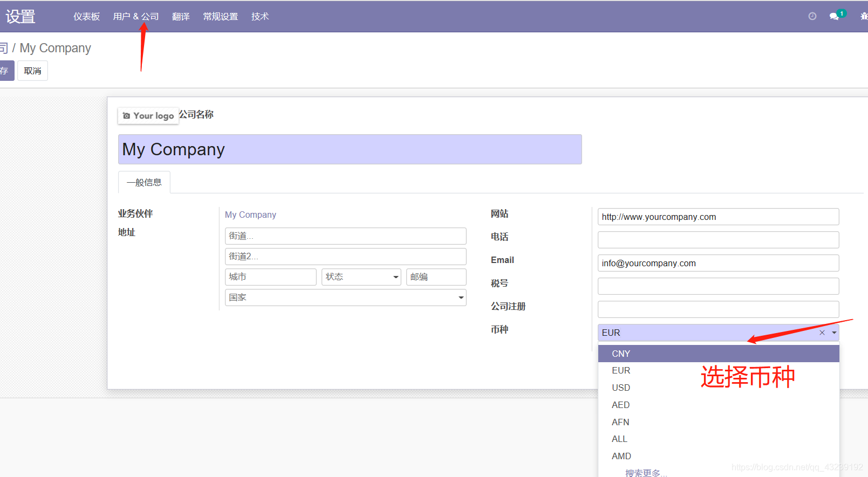The image size is (868, 477).
Task: Open the 翻译 menu
Action: (181, 17)
